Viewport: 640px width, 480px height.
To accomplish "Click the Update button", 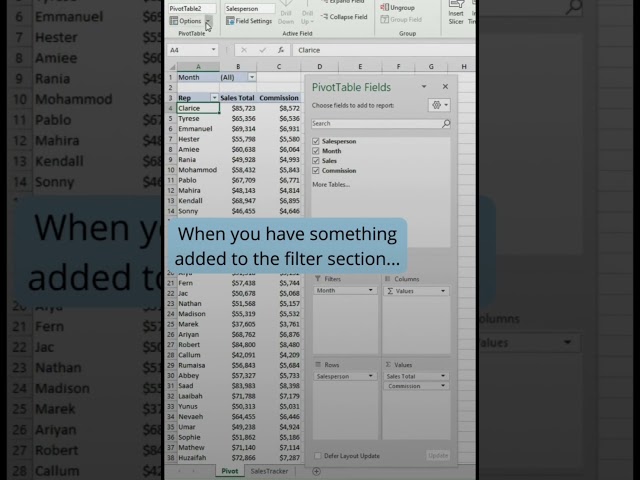I will point(438,456).
